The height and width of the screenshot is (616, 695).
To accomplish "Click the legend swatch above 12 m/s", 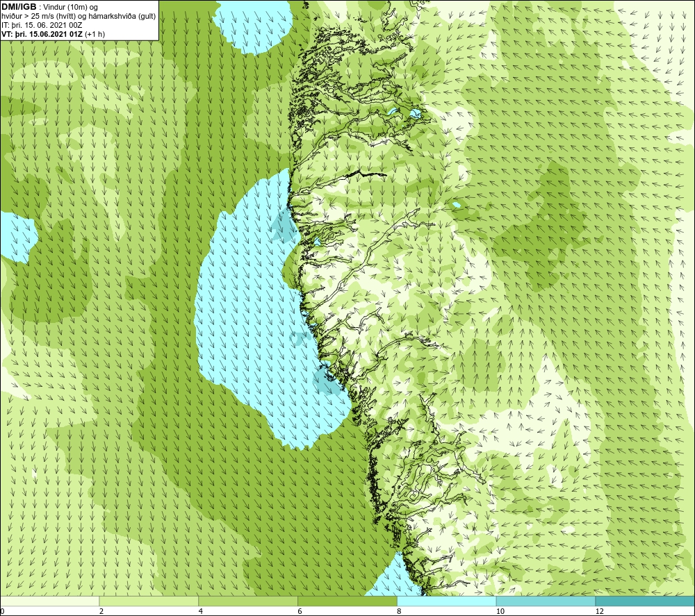I will tap(645, 601).
